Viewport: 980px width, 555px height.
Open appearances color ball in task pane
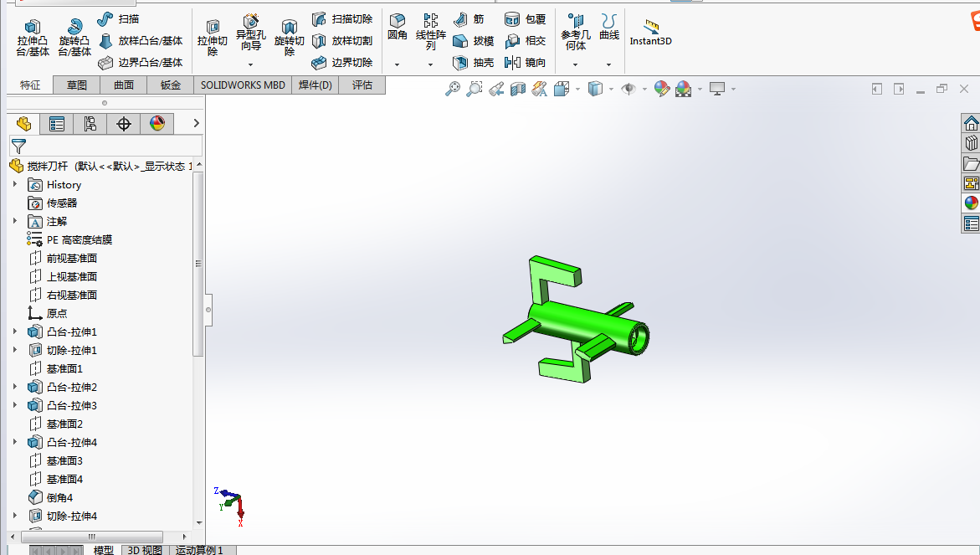[x=971, y=203]
